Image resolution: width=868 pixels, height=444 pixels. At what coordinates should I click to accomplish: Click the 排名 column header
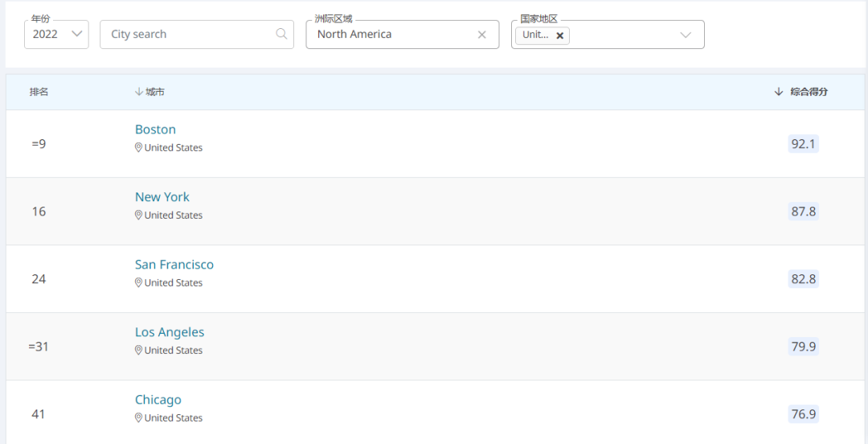[39, 92]
